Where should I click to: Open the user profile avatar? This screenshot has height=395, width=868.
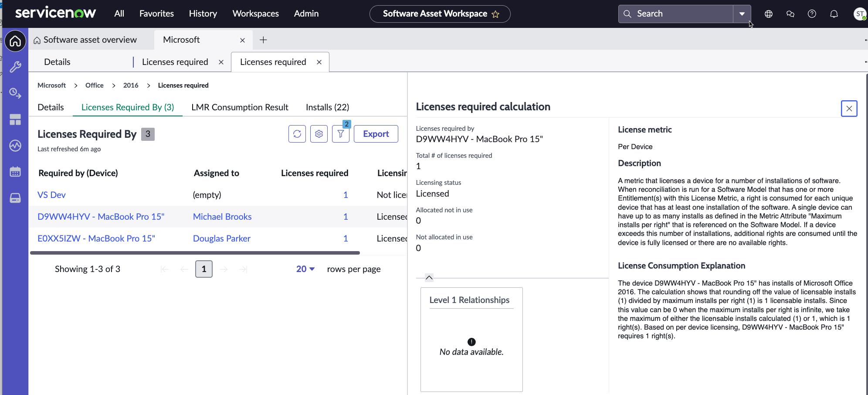[x=860, y=14]
